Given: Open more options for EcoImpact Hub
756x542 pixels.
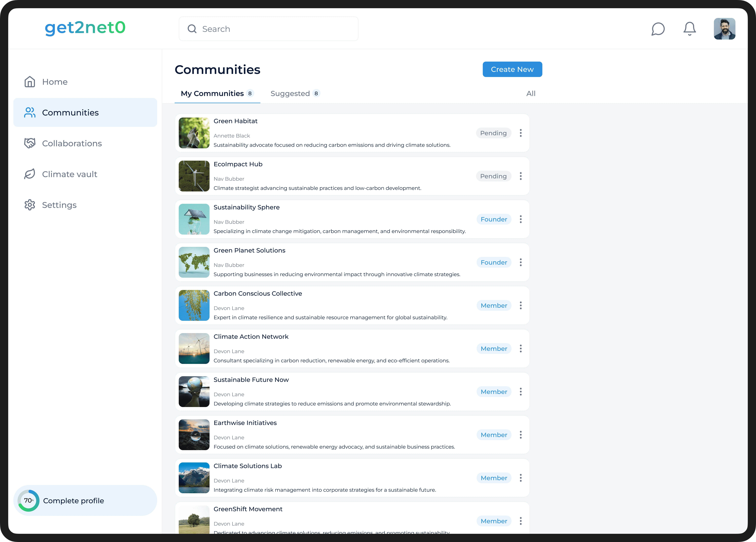Looking at the screenshot, I should [x=521, y=176].
